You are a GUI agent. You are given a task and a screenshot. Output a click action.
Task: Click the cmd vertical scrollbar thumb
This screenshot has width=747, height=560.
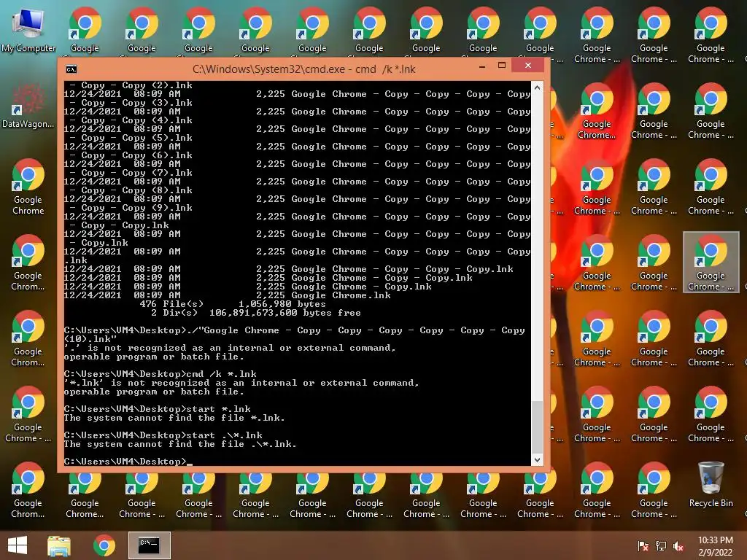537,427
